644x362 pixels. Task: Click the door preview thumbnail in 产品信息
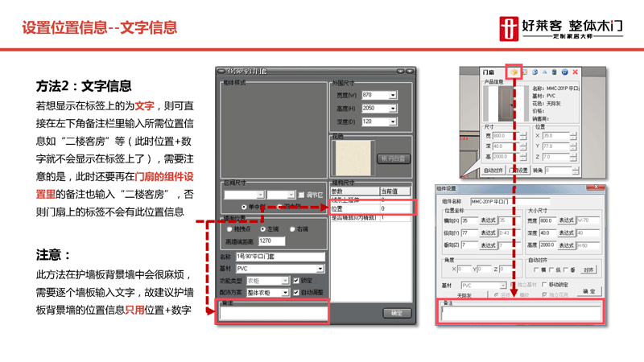click(x=506, y=104)
